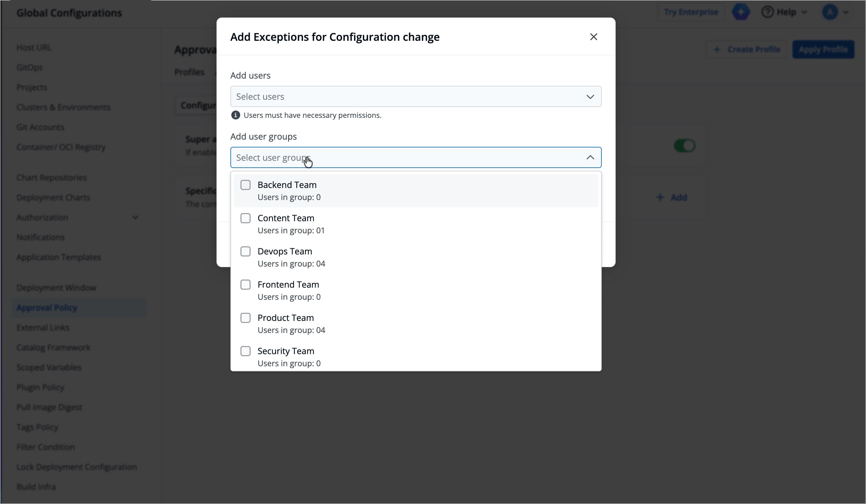Screen dimensions: 866x504
Task: Click the plus icon next to Add
Action: pyautogui.click(x=660, y=197)
